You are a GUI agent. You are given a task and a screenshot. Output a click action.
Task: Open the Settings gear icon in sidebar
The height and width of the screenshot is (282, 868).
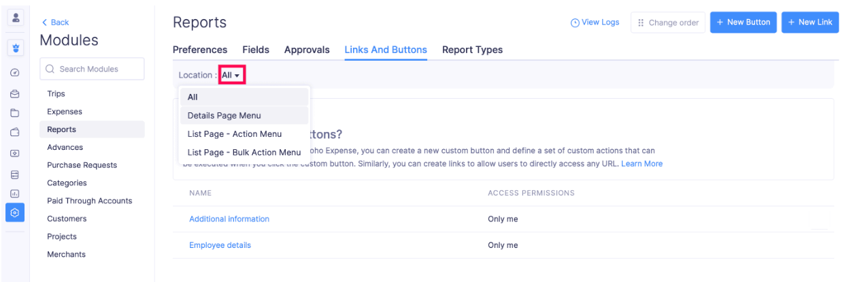point(15,213)
